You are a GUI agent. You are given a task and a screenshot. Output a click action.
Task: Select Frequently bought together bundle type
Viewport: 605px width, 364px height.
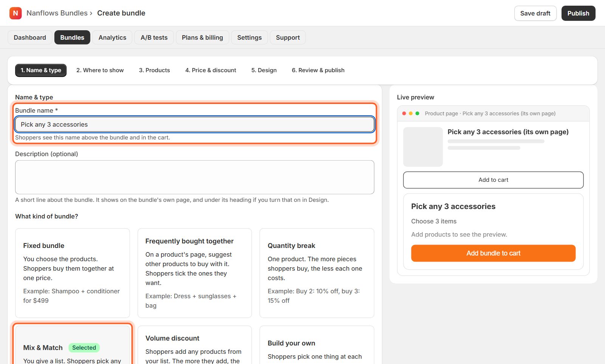click(x=195, y=273)
